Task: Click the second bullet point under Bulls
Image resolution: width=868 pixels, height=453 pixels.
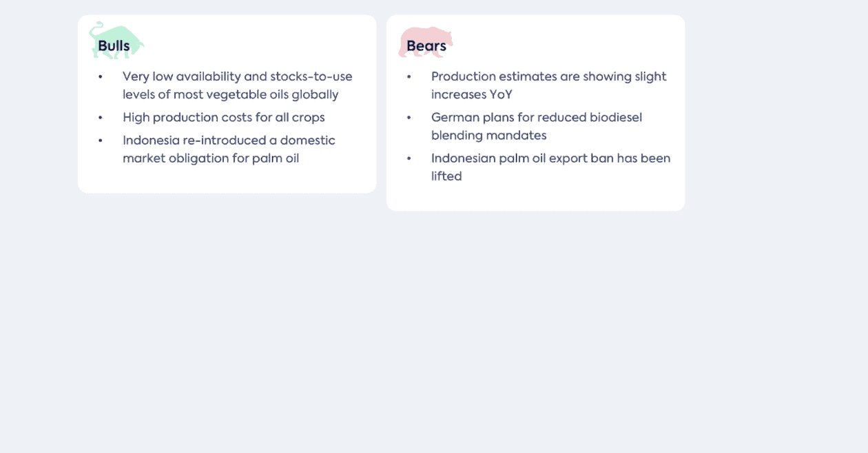Action: click(x=101, y=117)
